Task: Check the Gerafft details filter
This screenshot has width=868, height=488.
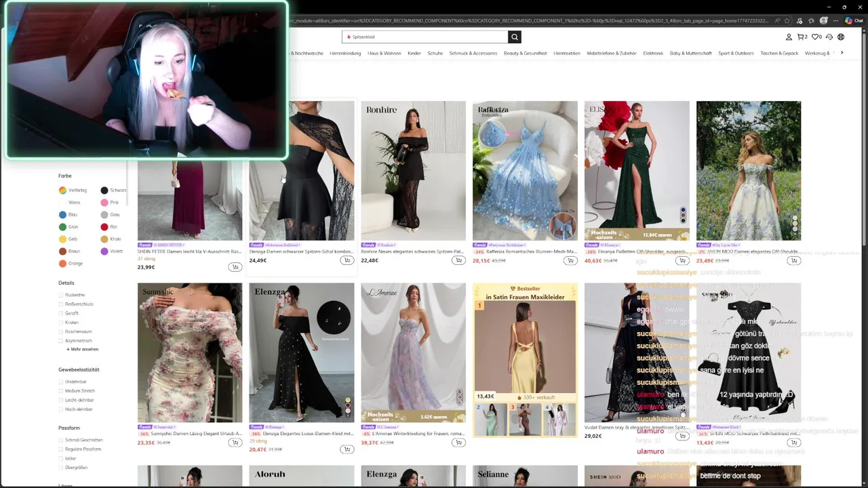Action: point(61,313)
